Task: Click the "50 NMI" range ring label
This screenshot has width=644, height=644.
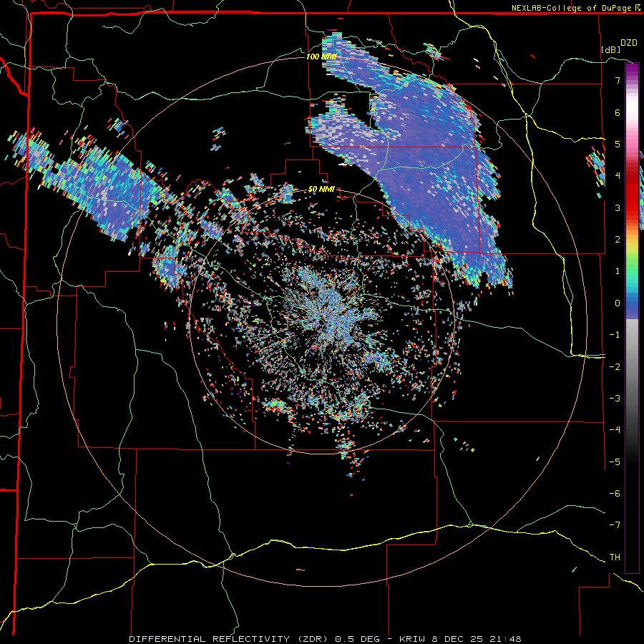Action: (321, 189)
